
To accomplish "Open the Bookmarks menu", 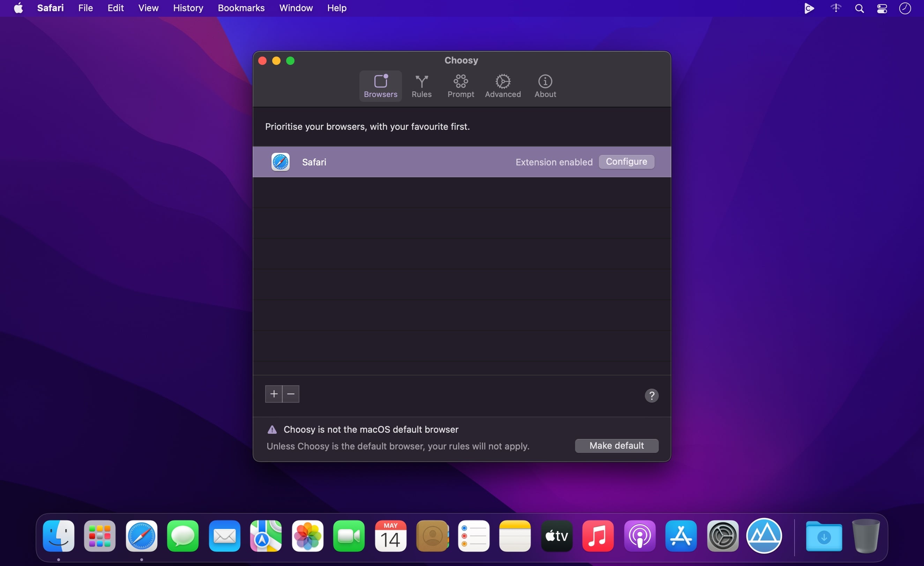I will (x=241, y=8).
